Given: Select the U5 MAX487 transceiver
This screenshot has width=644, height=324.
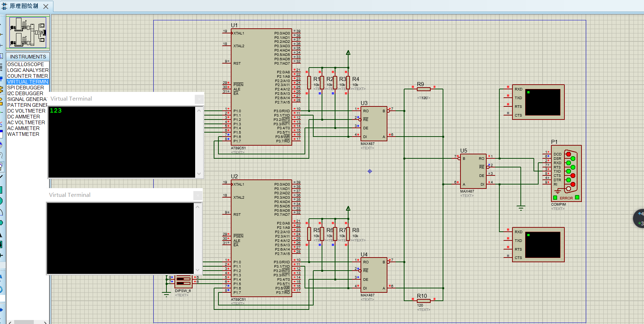Looking at the screenshot, I should tap(473, 171).
